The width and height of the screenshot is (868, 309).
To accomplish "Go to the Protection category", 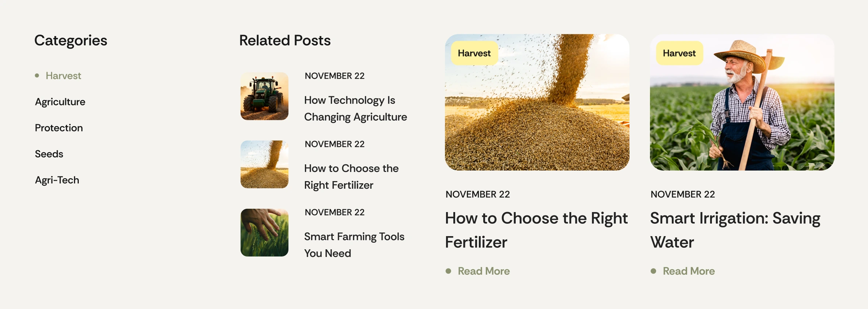I will click(x=59, y=128).
